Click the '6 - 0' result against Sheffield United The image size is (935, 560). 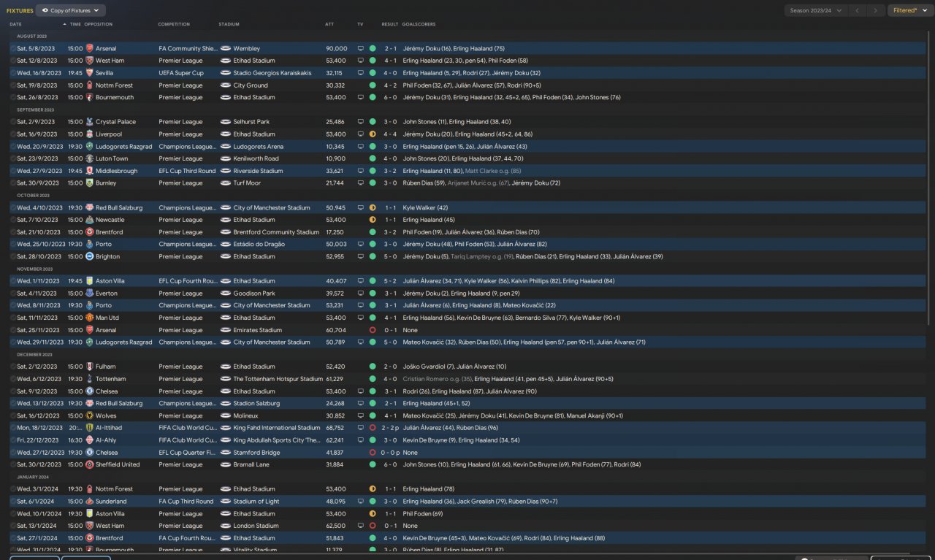pyautogui.click(x=390, y=464)
